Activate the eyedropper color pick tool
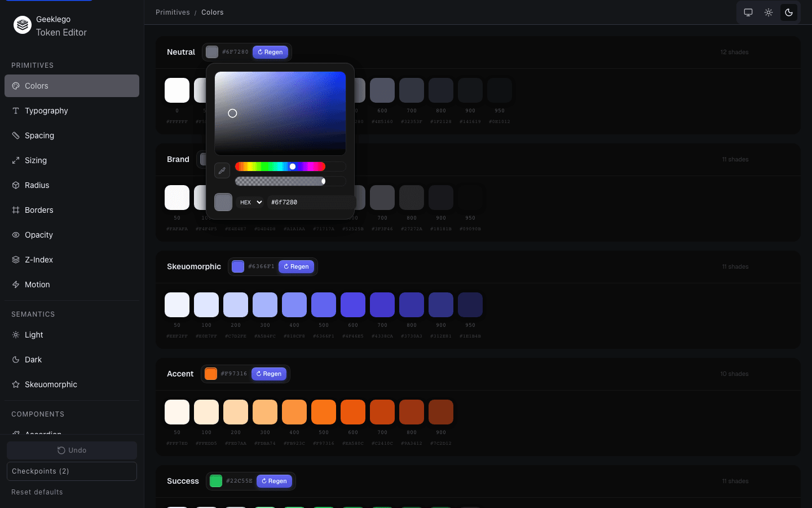 pyautogui.click(x=222, y=170)
